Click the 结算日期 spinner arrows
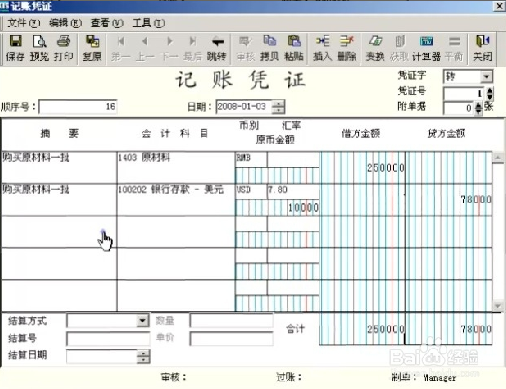This screenshot has height=389, width=506. pyautogui.click(x=143, y=357)
